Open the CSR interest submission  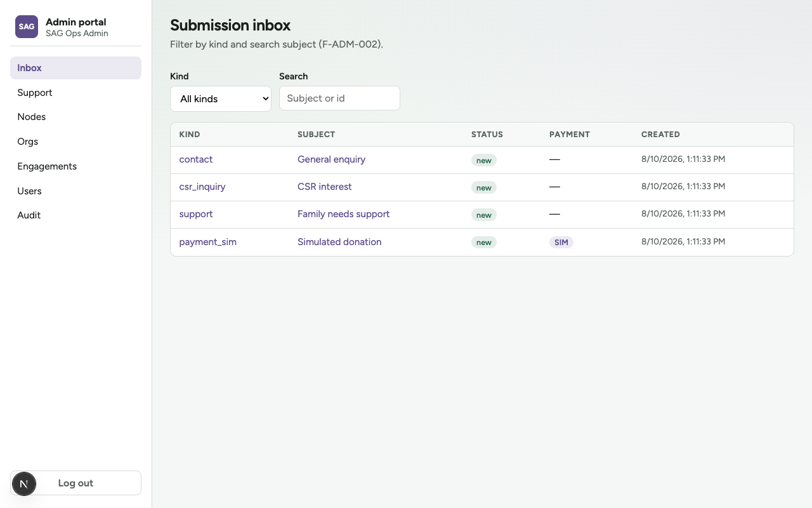325,187
